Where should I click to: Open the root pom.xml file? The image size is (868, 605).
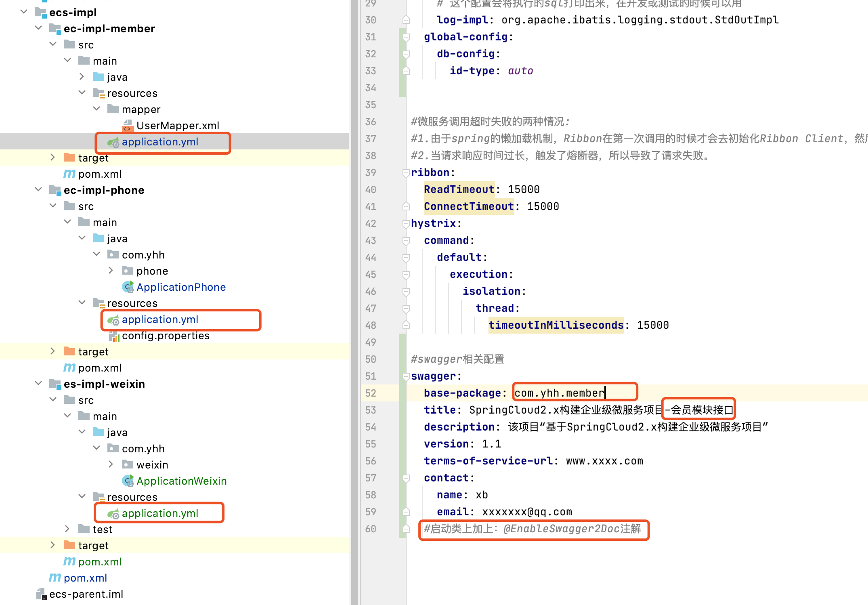(x=85, y=578)
